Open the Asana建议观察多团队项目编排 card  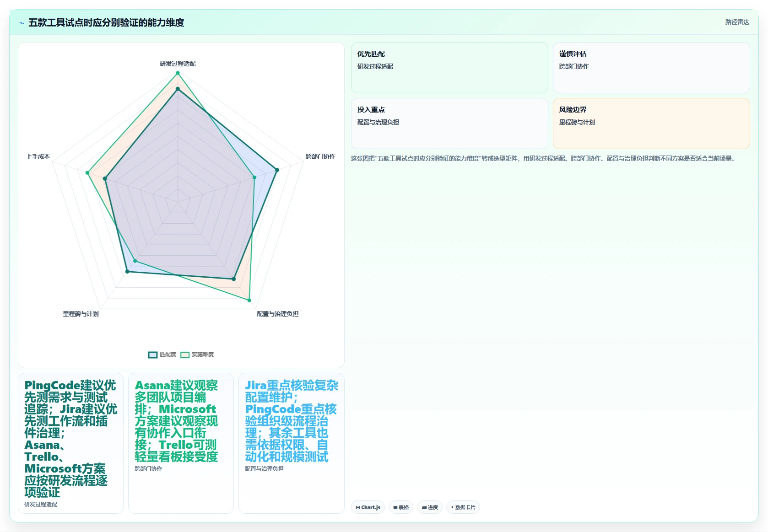181,443
